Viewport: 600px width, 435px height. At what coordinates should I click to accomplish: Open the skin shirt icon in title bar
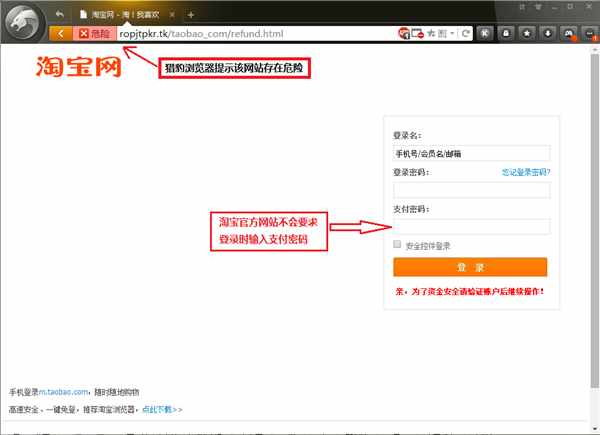click(x=538, y=7)
